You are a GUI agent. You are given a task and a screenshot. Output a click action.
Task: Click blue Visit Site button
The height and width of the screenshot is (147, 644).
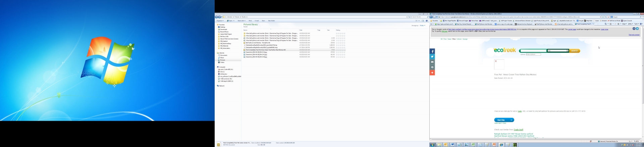504,120
